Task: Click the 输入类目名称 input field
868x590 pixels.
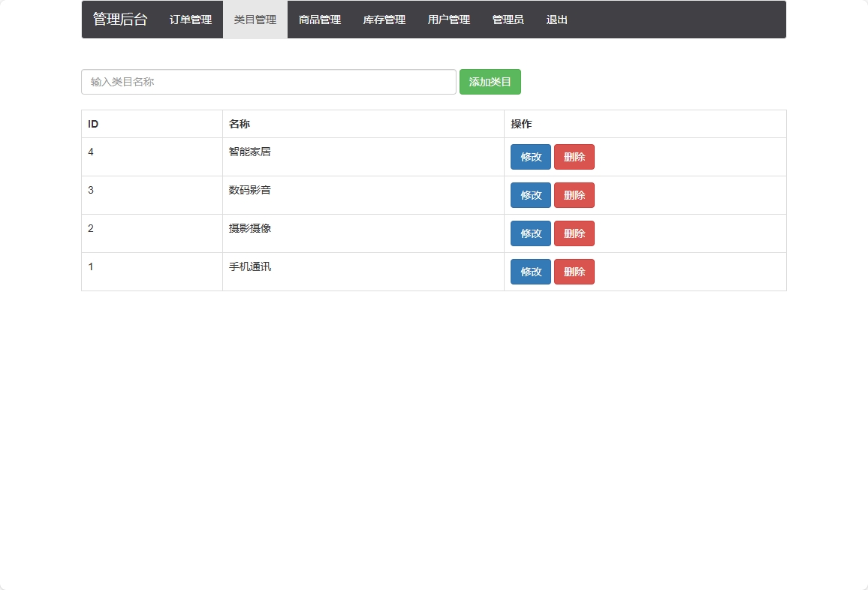Action: tap(268, 82)
